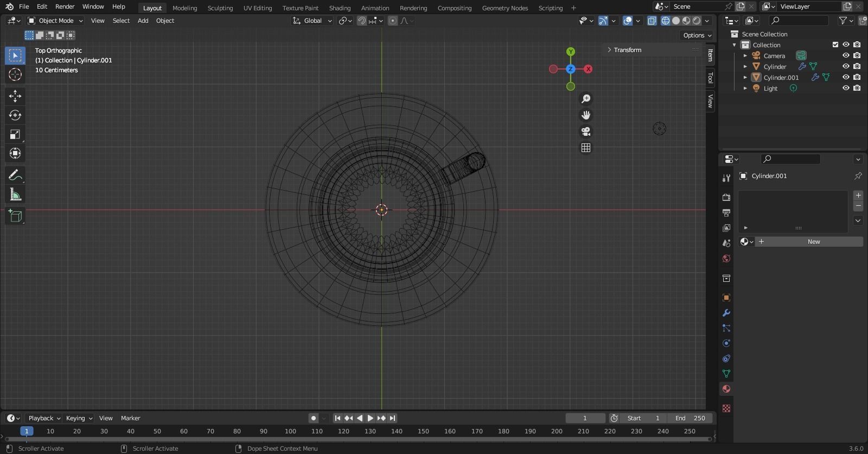
Task: Open the Global transform orientation dropdown
Action: click(x=312, y=21)
